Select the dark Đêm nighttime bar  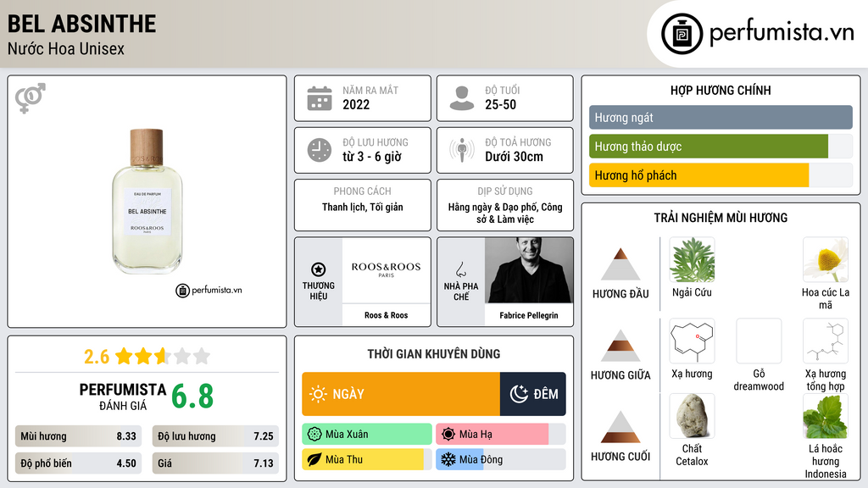tap(533, 394)
